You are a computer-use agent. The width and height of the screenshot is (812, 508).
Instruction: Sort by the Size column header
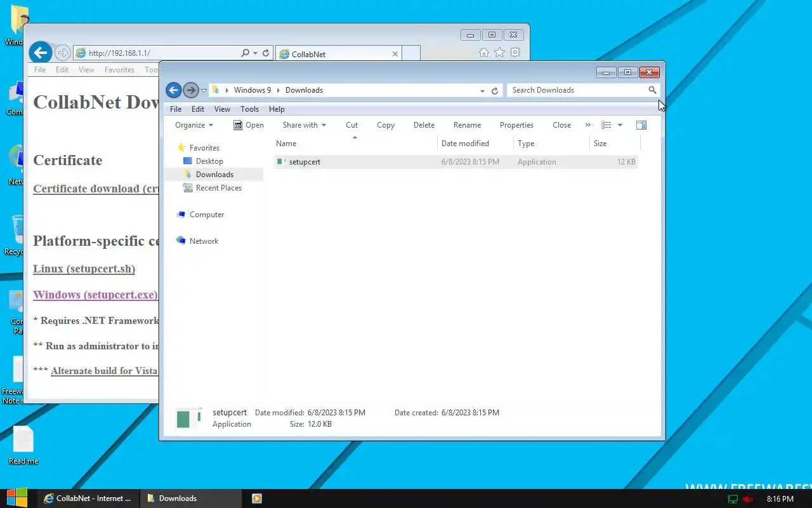pyautogui.click(x=615, y=144)
